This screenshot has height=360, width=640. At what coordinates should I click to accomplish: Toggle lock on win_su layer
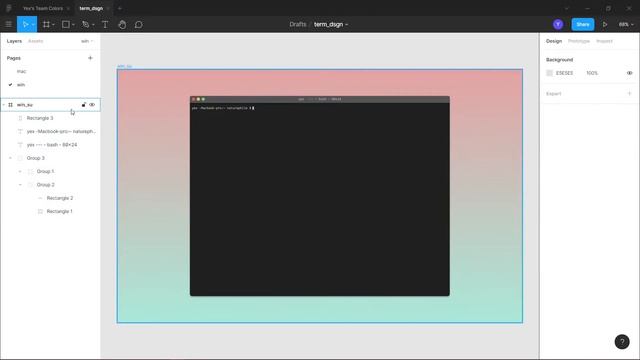pyautogui.click(x=84, y=105)
